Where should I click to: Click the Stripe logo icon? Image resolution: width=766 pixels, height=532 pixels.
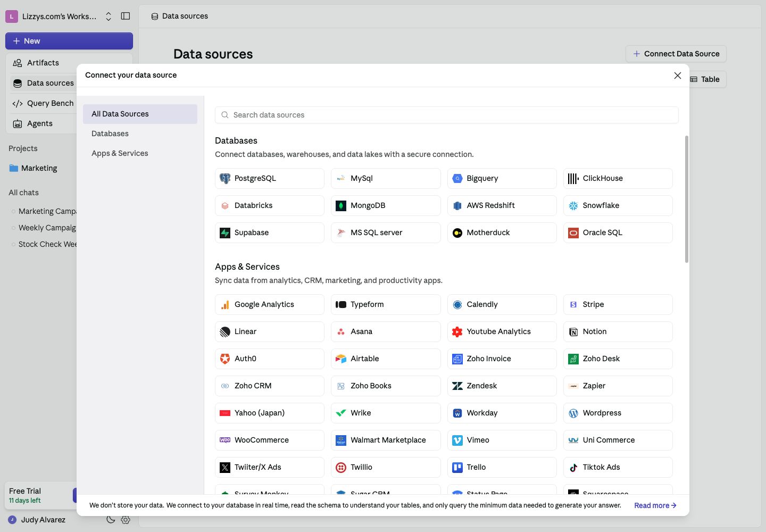tap(573, 305)
